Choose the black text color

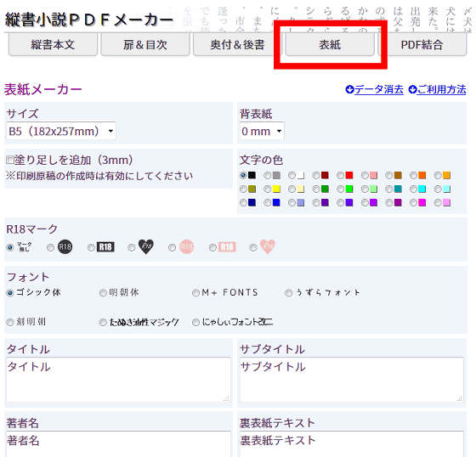click(x=243, y=175)
